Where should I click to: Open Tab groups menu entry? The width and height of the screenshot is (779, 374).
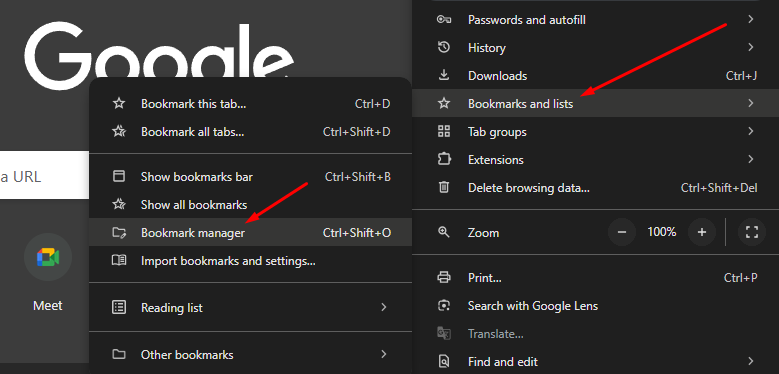(596, 132)
